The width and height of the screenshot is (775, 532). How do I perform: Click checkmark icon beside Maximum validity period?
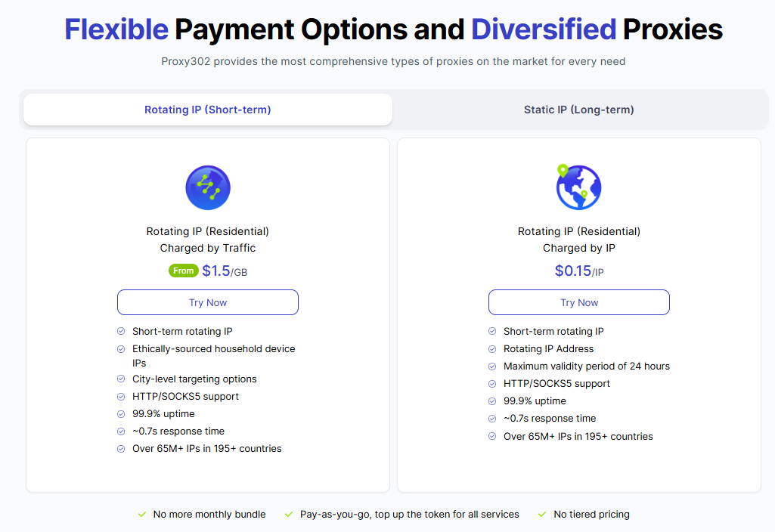pyautogui.click(x=492, y=366)
